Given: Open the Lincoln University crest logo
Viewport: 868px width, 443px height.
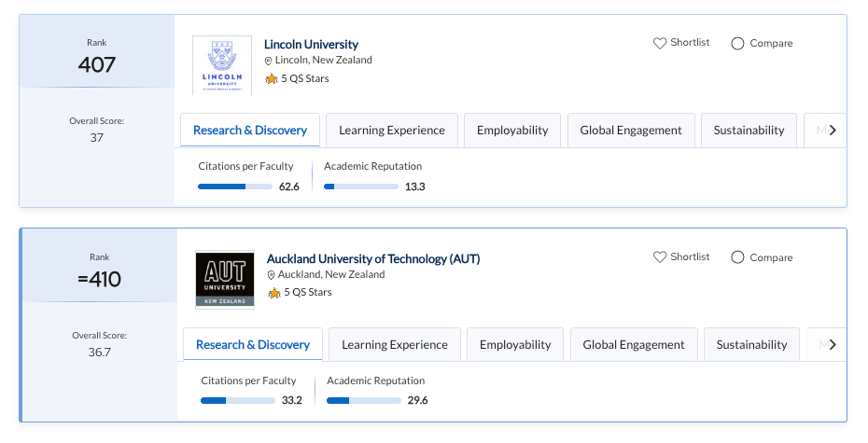Looking at the screenshot, I should (x=222, y=64).
